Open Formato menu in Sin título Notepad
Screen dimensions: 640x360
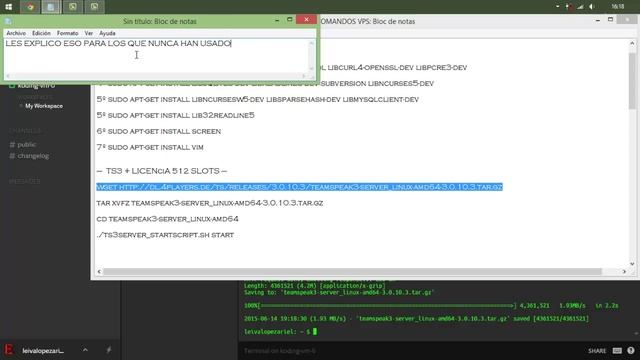point(67,33)
